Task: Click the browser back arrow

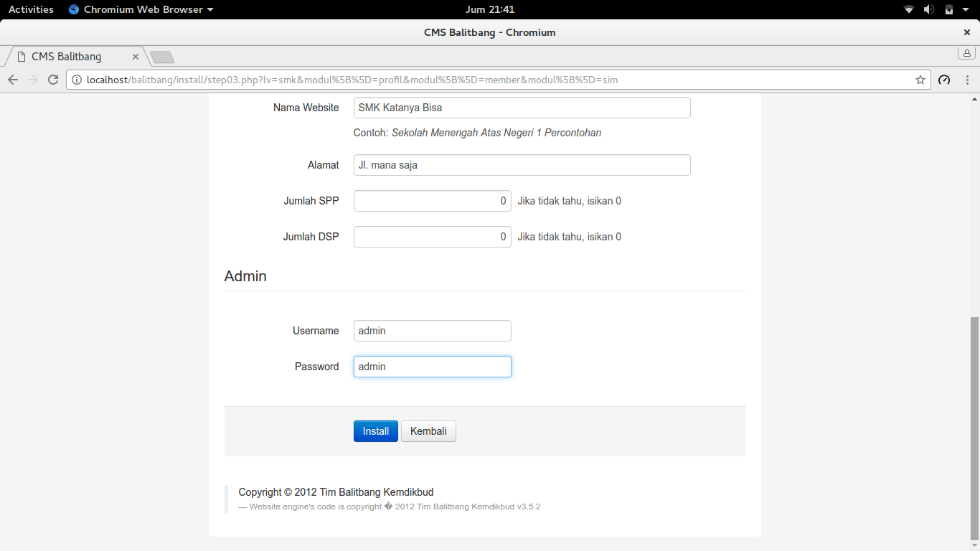Action: (x=12, y=80)
